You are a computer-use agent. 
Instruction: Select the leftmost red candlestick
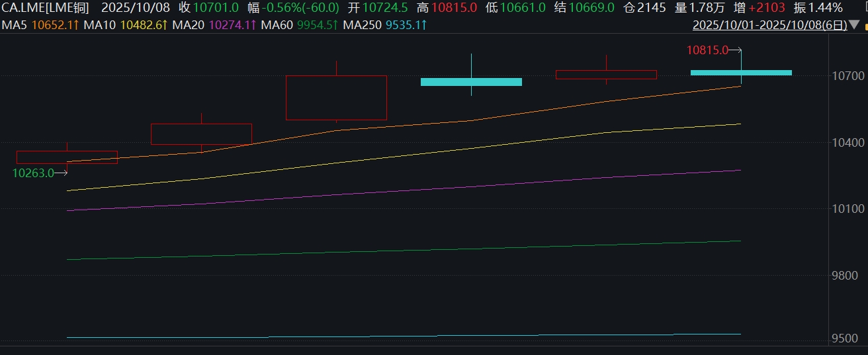point(67,157)
